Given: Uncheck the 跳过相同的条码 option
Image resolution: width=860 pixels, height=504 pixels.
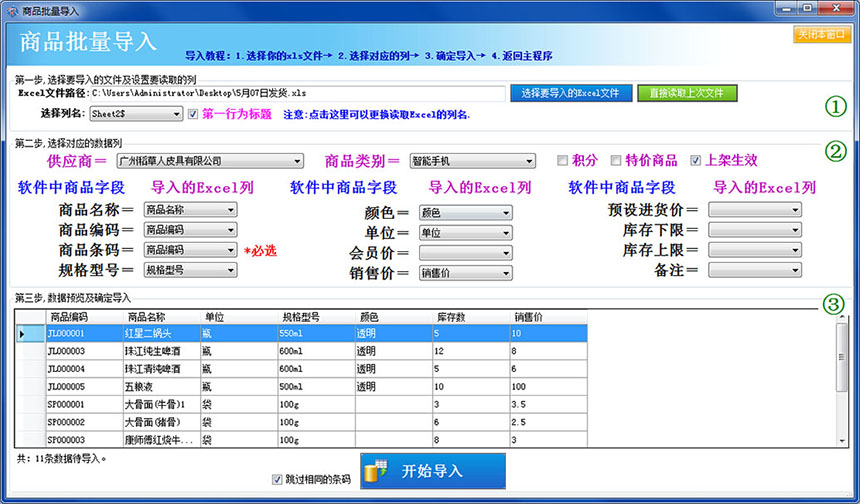Looking at the screenshot, I should click(x=277, y=479).
